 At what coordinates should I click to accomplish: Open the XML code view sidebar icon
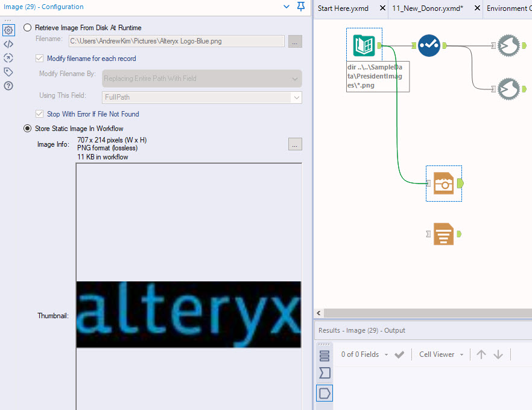pos(8,43)
